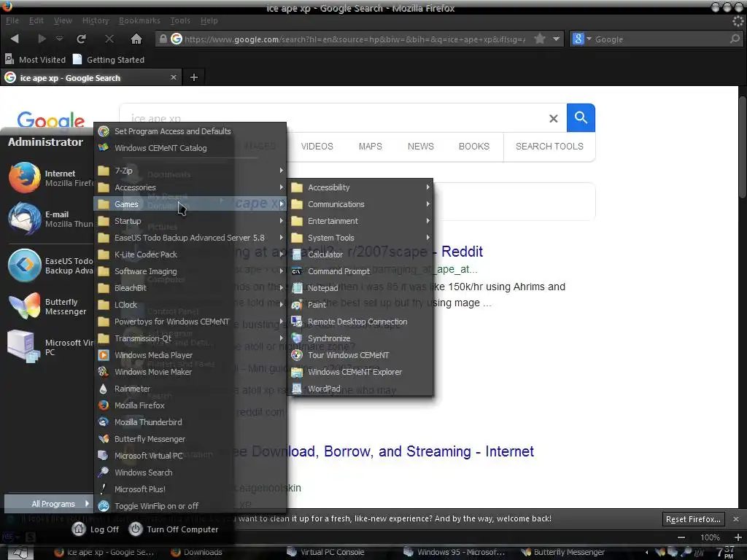Clear the Google search query with the X
The image size is (747, 560).
[553, 118]
